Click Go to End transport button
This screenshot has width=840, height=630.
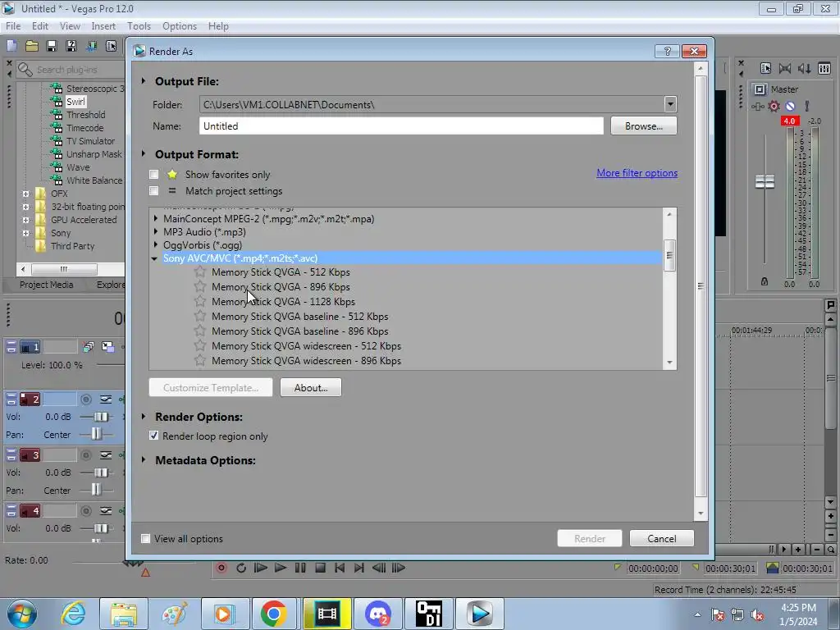359,568
